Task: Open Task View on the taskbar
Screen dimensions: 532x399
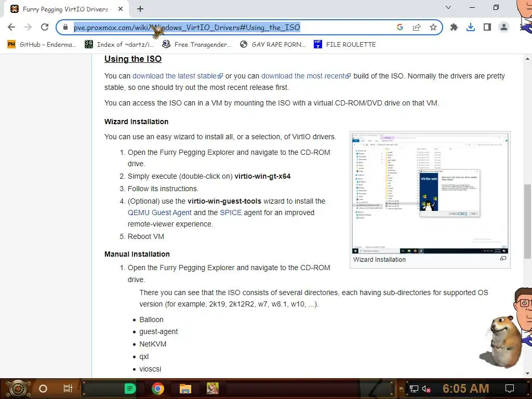Action: coord(68,389)
